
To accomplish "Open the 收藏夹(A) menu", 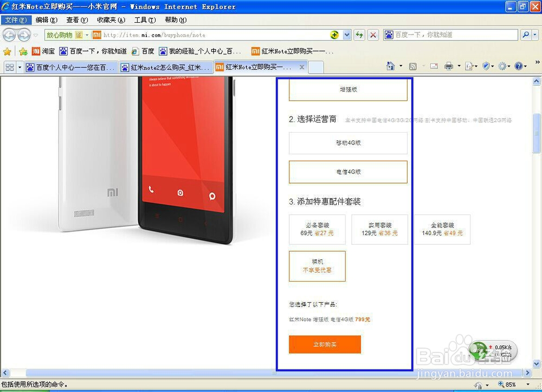I will (111, 20).
